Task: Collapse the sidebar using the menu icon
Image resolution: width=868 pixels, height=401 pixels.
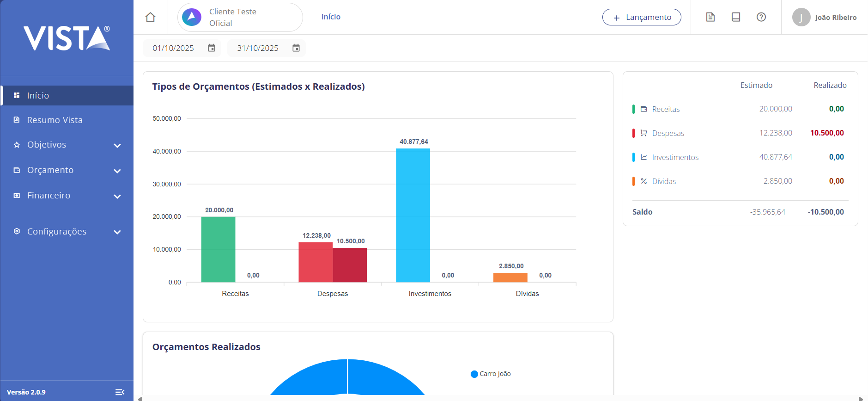Action: click(x=120, y=392)
